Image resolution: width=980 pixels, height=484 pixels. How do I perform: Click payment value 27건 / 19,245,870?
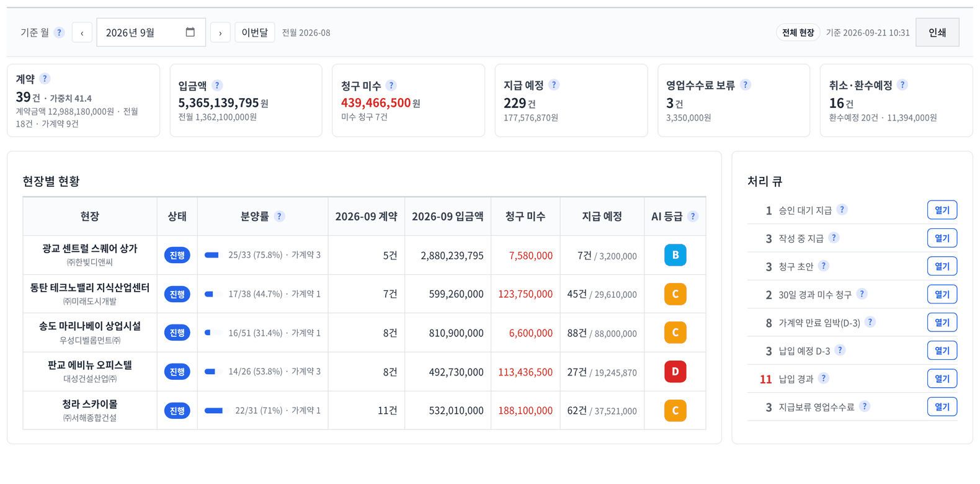coord(602,372)
